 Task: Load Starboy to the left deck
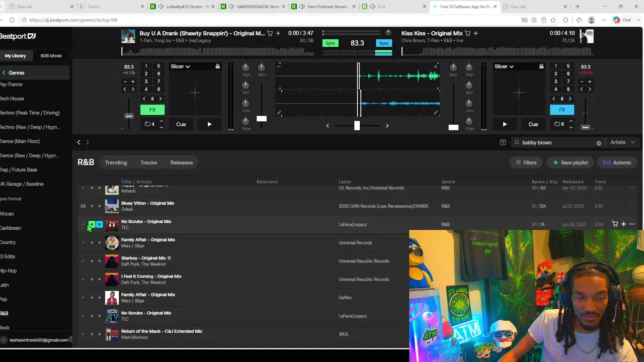coord(92,261)
